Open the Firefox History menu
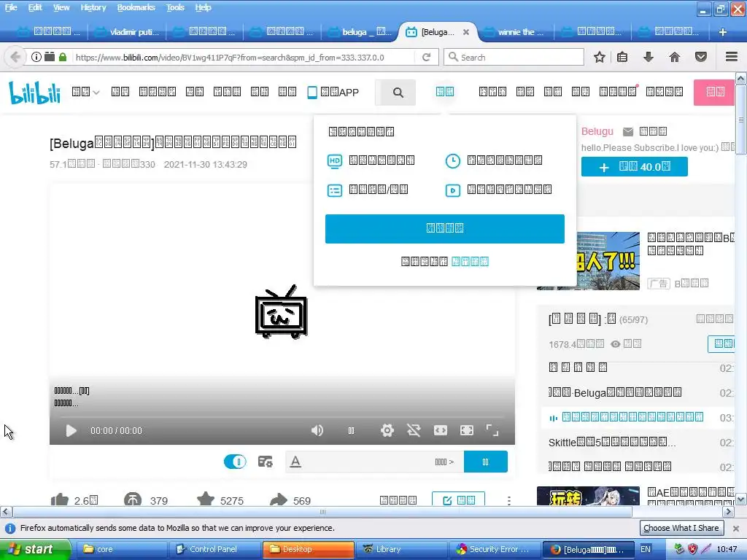 (93, 7)
